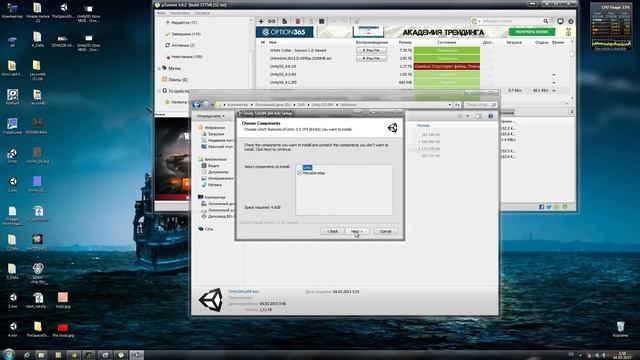The image size is (640, 360).
Task: Click Размер column header in Explorer
Action: pyautogui.click(x=423, y=125)
